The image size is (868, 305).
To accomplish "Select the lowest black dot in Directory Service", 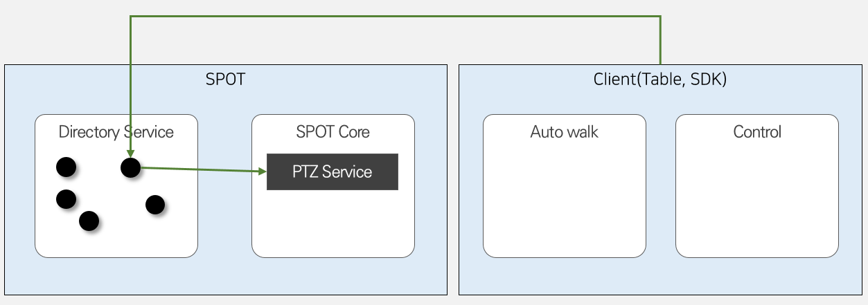I will [x=89, y=221].
